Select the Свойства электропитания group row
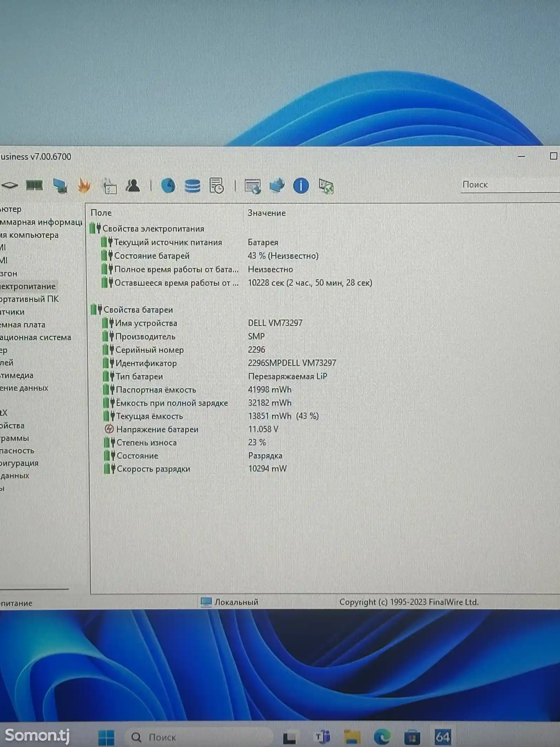Viewport: 560px width, 747px height. tap(147, 228)
